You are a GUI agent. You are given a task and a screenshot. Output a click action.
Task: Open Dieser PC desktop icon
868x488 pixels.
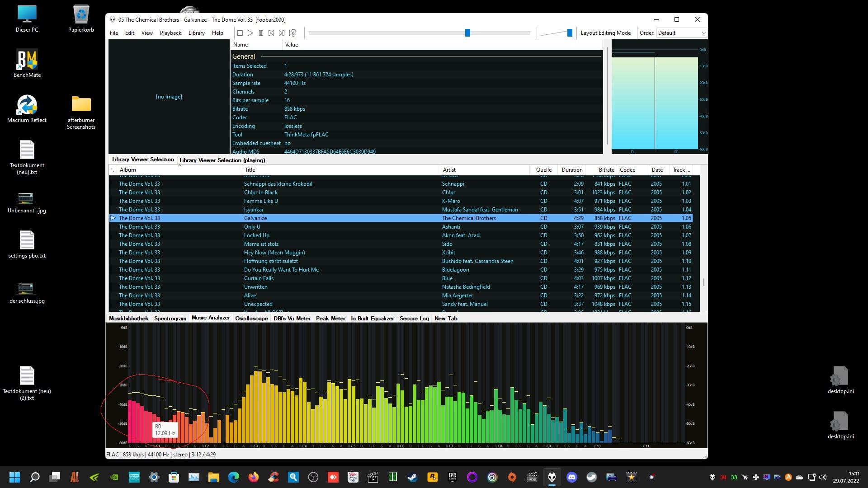pyautogui.click(x=27, y=19)
